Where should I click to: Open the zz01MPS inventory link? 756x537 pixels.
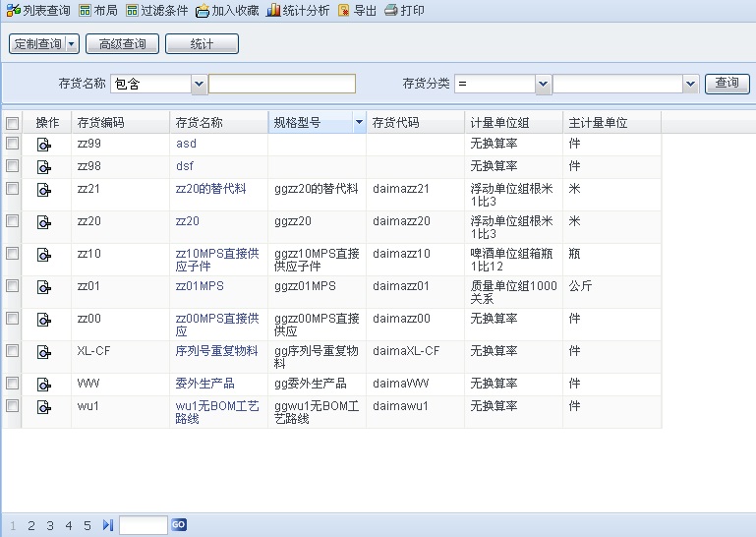pos(200,286)
